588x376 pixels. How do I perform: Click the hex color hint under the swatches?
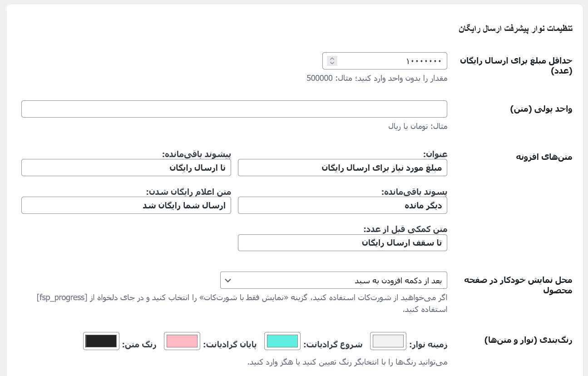coord(347,362)
